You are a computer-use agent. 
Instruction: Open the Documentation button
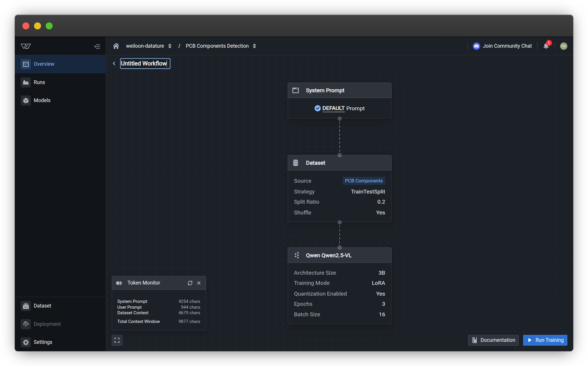pyautogui.click(x=493, y=340)
